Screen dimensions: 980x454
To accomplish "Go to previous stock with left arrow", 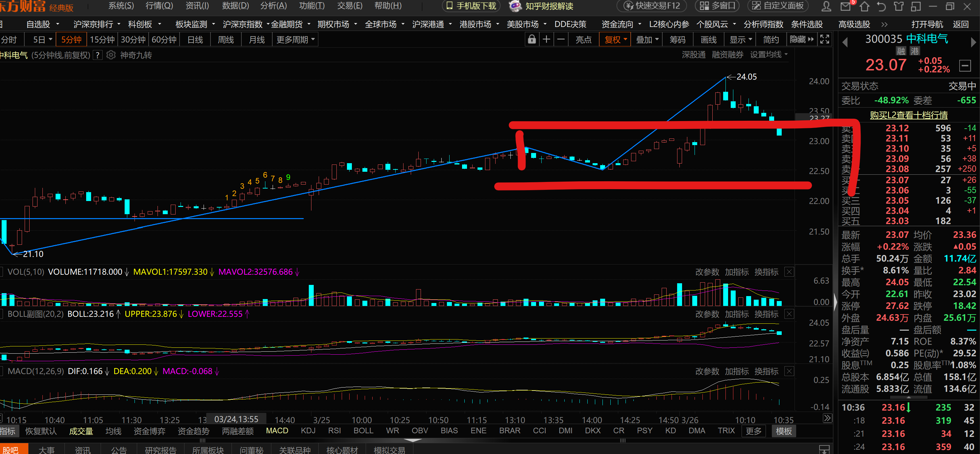I will coord(845,42).
